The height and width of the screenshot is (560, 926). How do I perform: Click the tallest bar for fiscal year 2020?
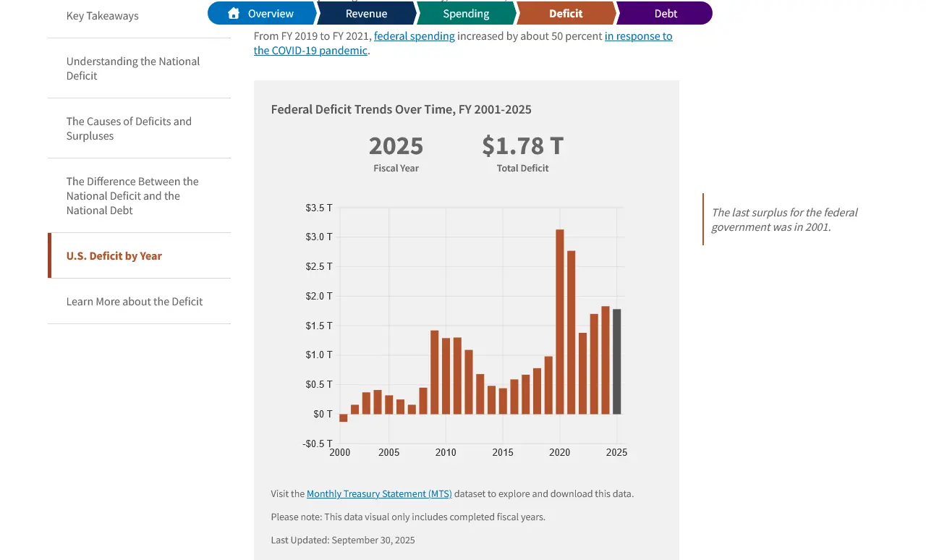(x=560, y=322)
